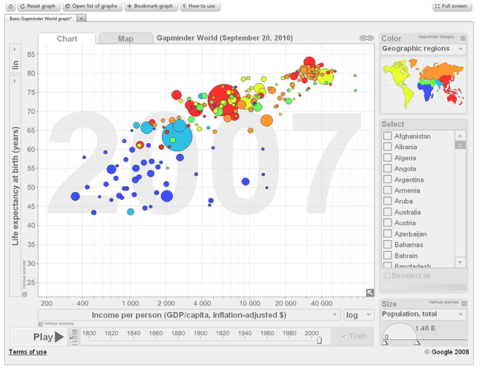
Task: Click the chain link share icon
Action: [366, 38]
